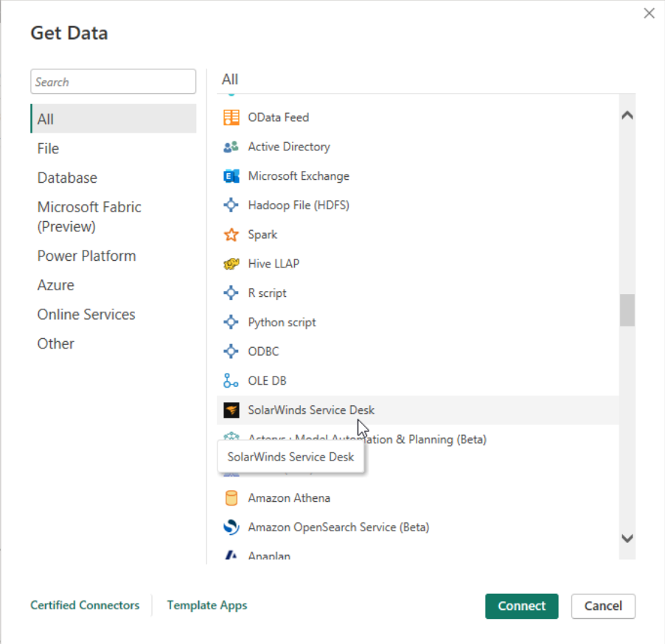The width and height of the screenshot is (665, 644).
Task: Switch to the File category
Action: tap(48, 148)
